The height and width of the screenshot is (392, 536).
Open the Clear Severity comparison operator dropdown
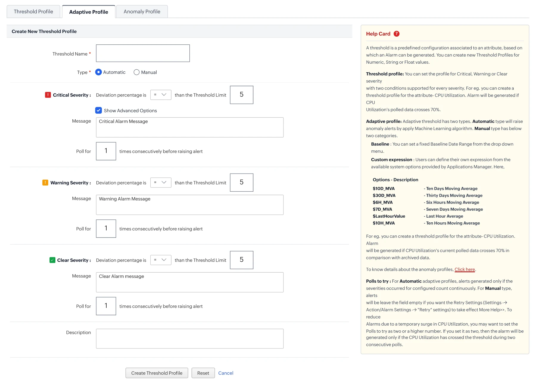coord(161,260)
